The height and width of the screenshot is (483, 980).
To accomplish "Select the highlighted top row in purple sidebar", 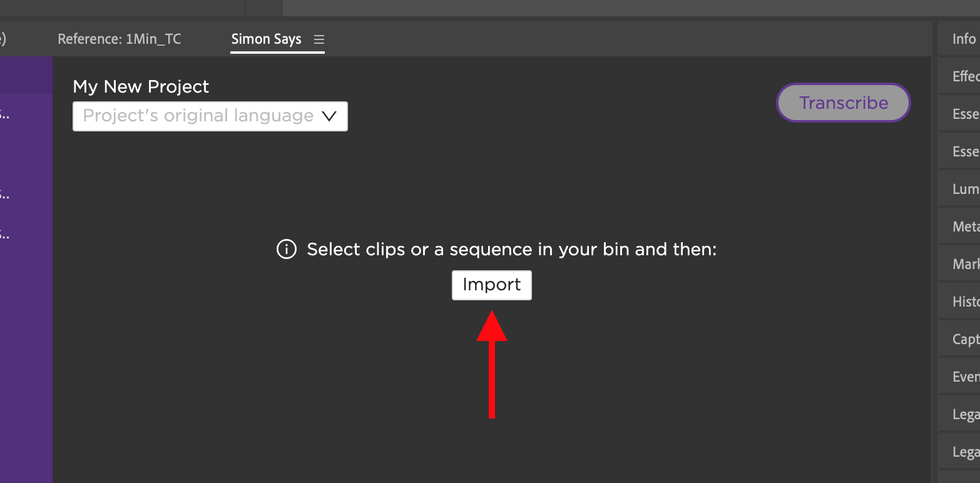I will pos(26,75).
